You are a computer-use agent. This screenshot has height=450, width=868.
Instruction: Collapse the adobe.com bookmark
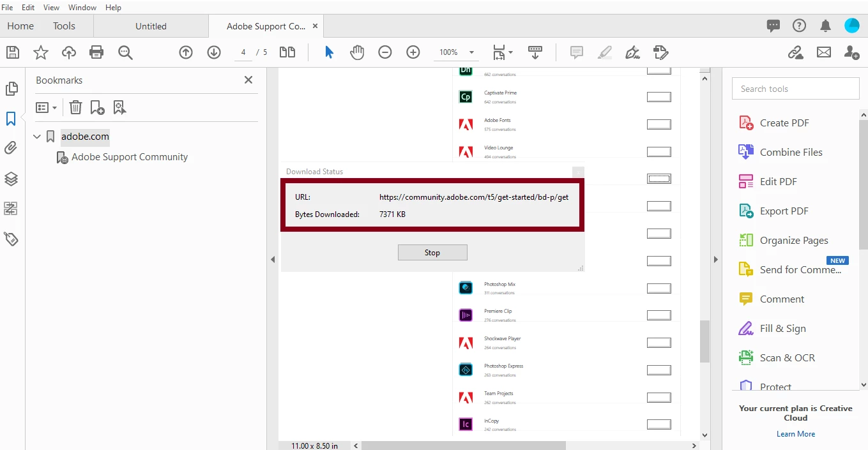[x=37, y=137]
